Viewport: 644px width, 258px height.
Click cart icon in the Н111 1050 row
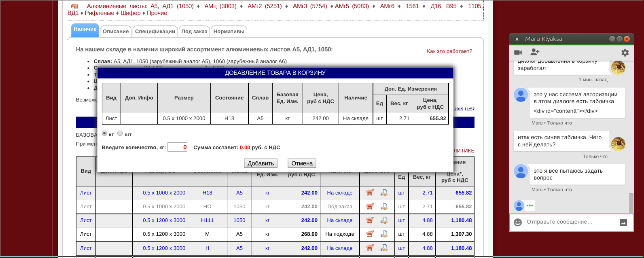370,220
